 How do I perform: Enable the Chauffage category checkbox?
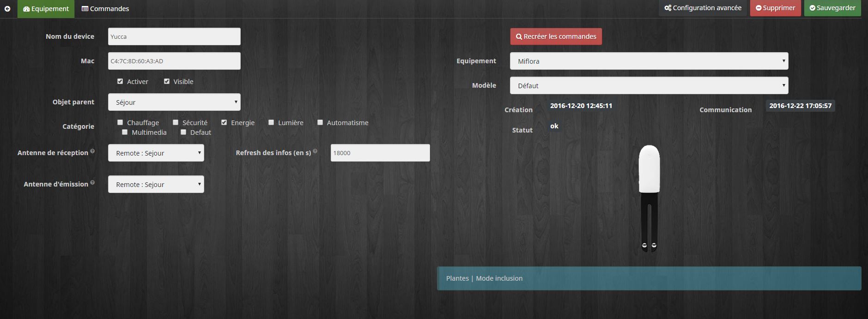click(120, 122)
